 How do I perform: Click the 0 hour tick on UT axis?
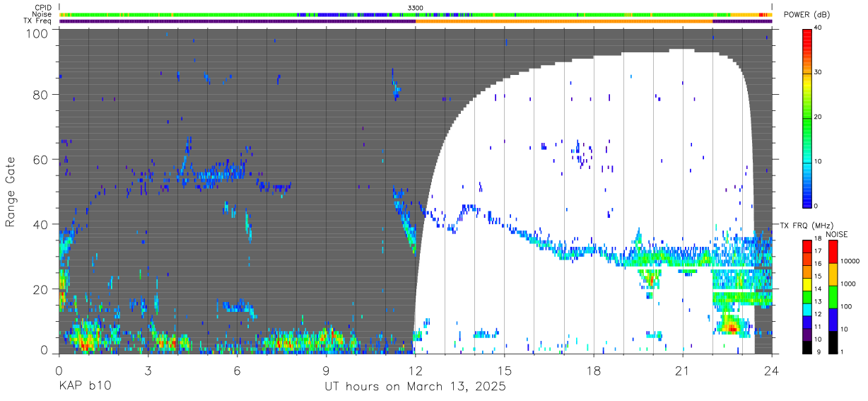(59, 370)
